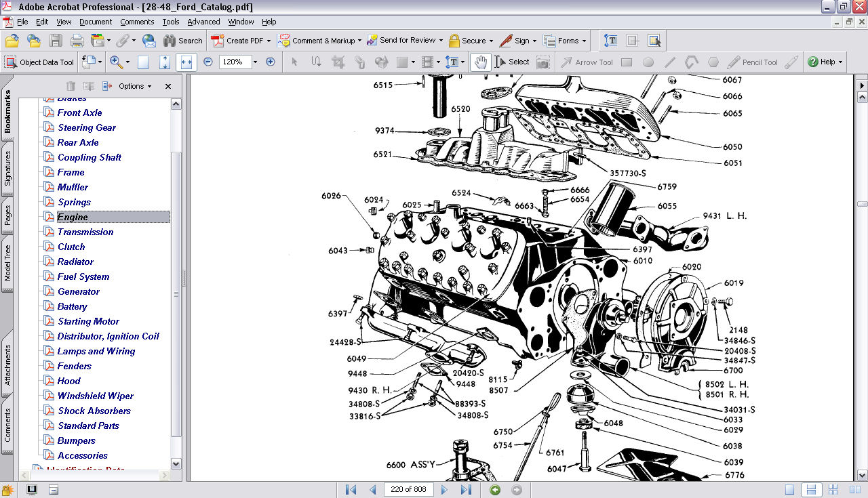Click the Email attachment icon
The image size is (868, 498).
[149, 40]
